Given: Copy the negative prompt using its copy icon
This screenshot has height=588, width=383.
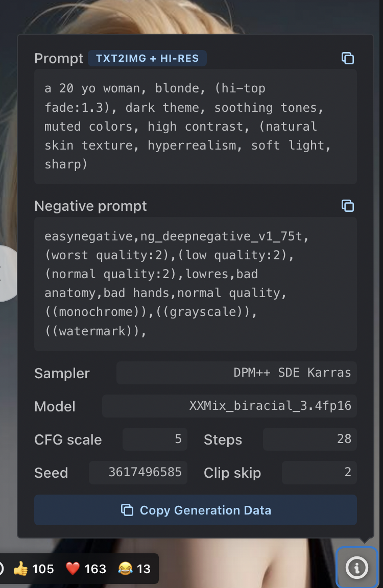Looking at the screenshot, I should point(348,206).
